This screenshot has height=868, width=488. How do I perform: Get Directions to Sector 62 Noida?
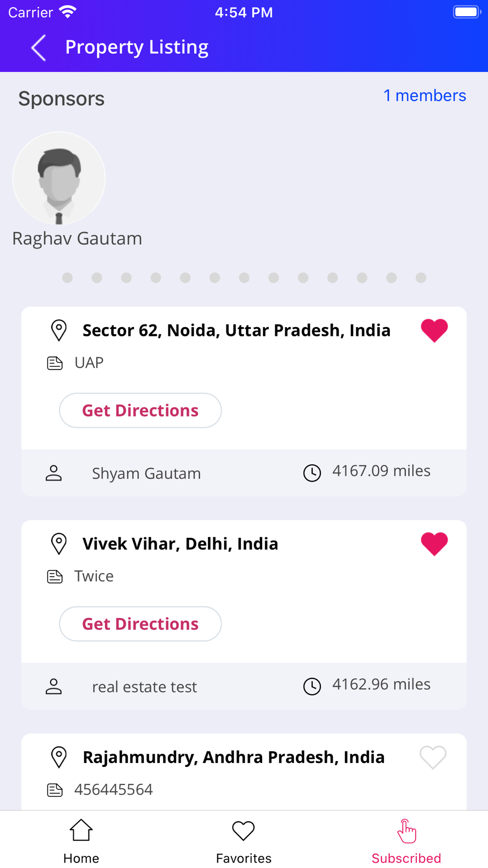(141, 411)
